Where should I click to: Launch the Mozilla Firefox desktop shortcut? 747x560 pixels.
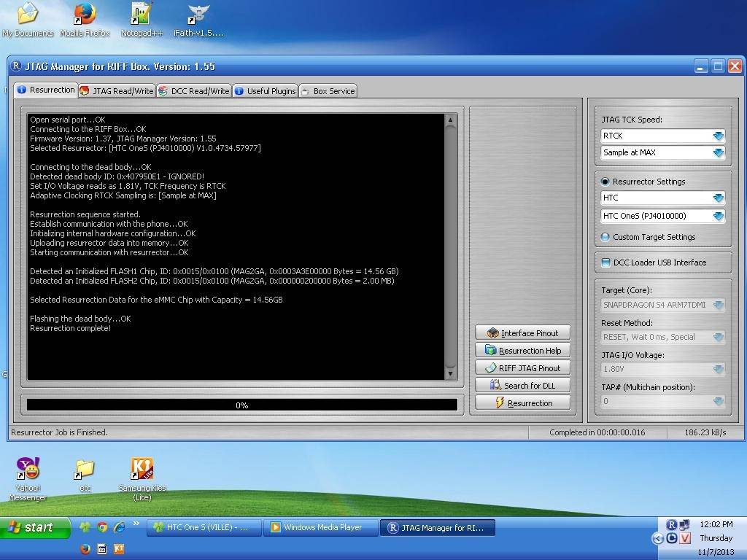pos(85,19)
